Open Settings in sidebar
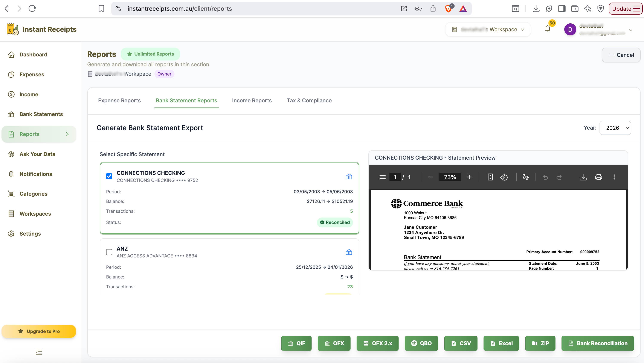The width and height of the screenshot is (644, 363). click(39, 234)
